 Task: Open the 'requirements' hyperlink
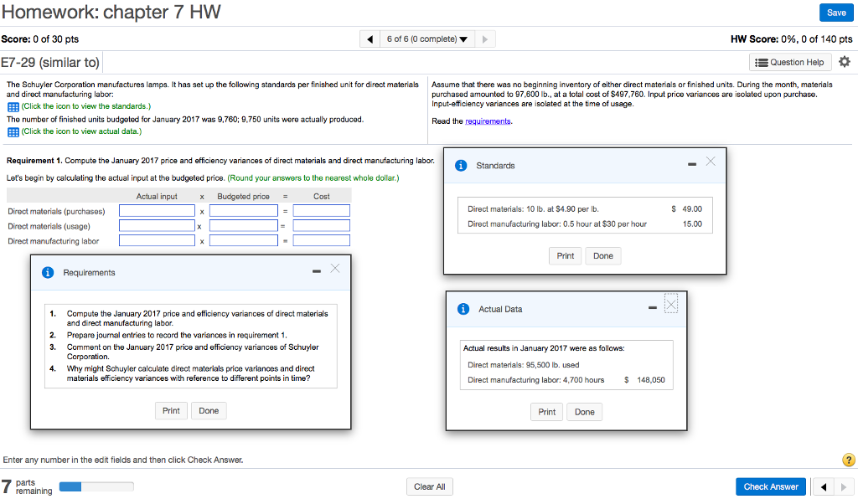(x=488, y=121)
